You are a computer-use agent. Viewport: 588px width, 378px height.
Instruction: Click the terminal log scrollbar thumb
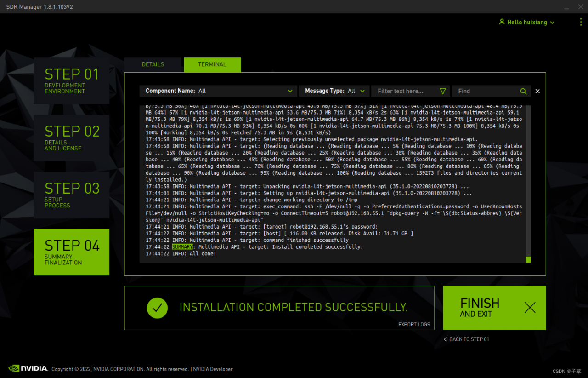pyautogui.click(x=528, y=260)
